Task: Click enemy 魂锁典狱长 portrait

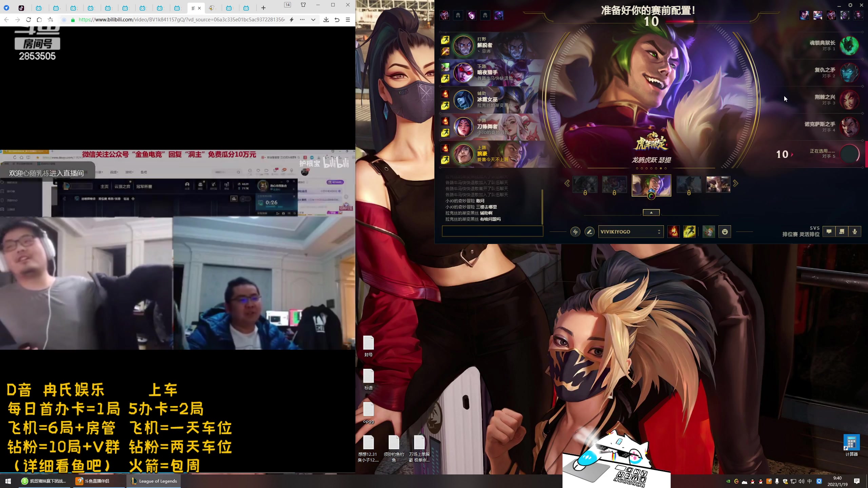Action: point(850,45)
